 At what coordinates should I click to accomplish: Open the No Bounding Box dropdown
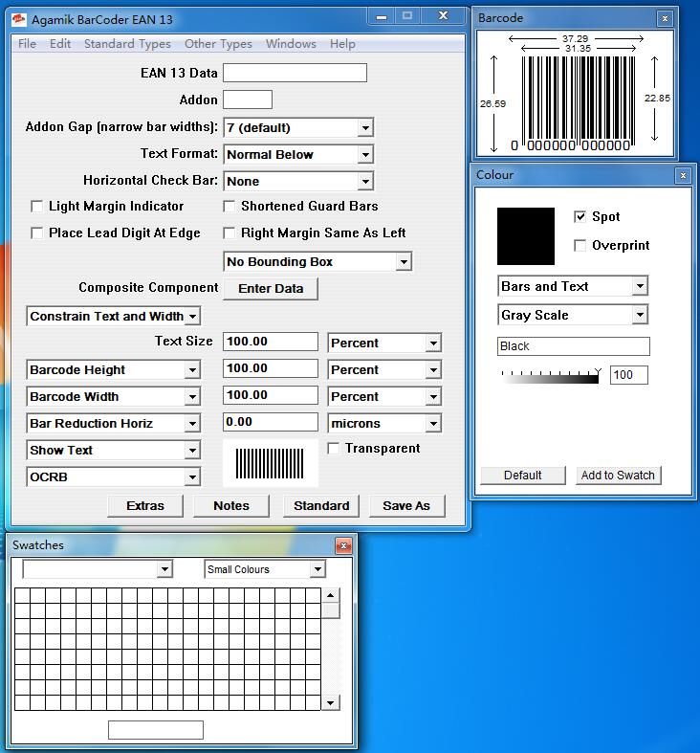click(x=404, y=262)
